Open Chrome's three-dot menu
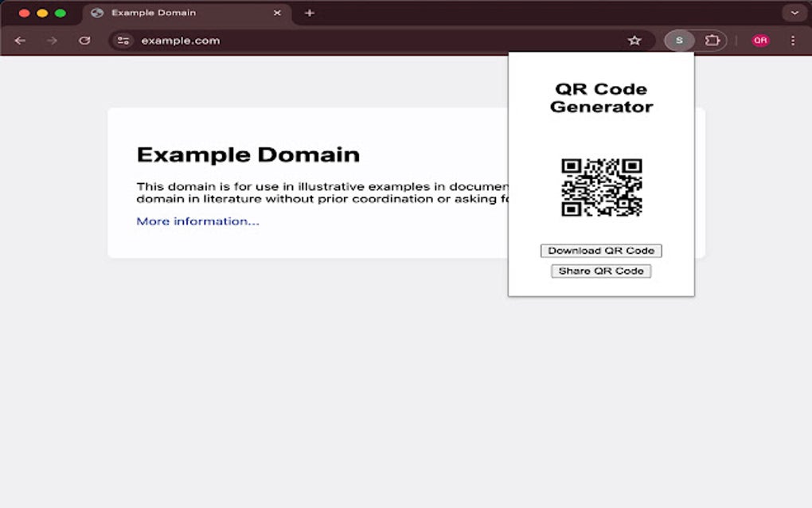This screenshot has width=812, height=508. coord(792,40)
